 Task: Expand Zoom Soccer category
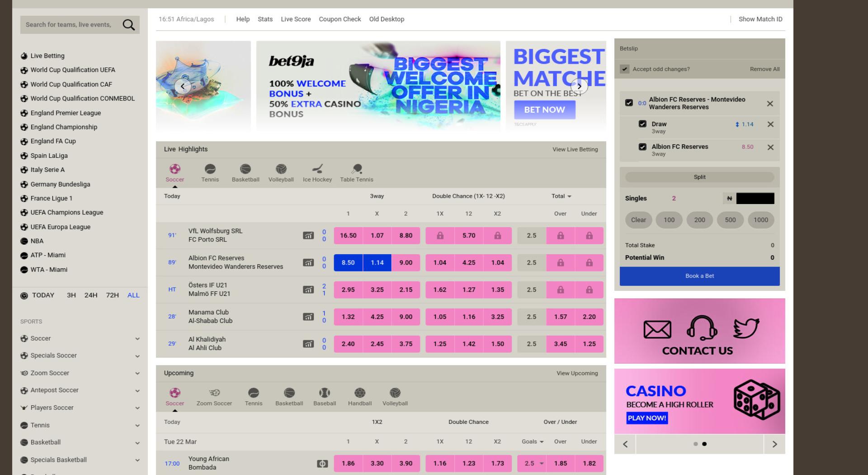pyautogui.click(x=137, y=373)
